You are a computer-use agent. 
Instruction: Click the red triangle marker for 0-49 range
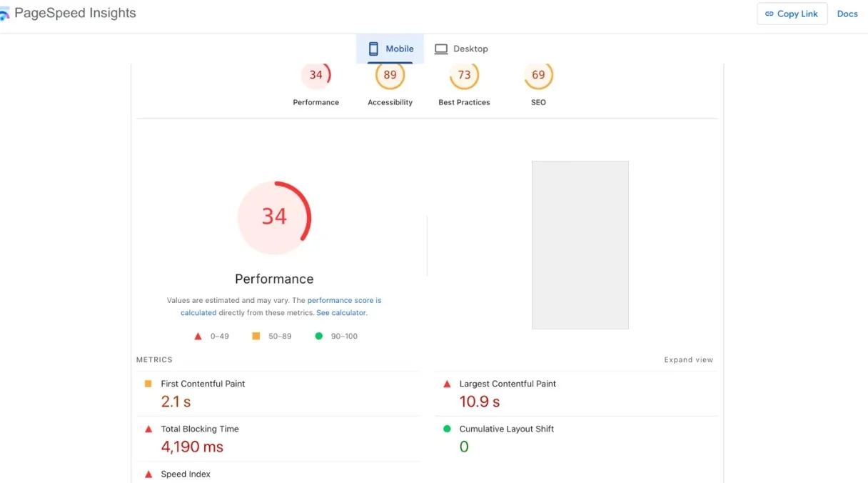click(x=198, y=336)
